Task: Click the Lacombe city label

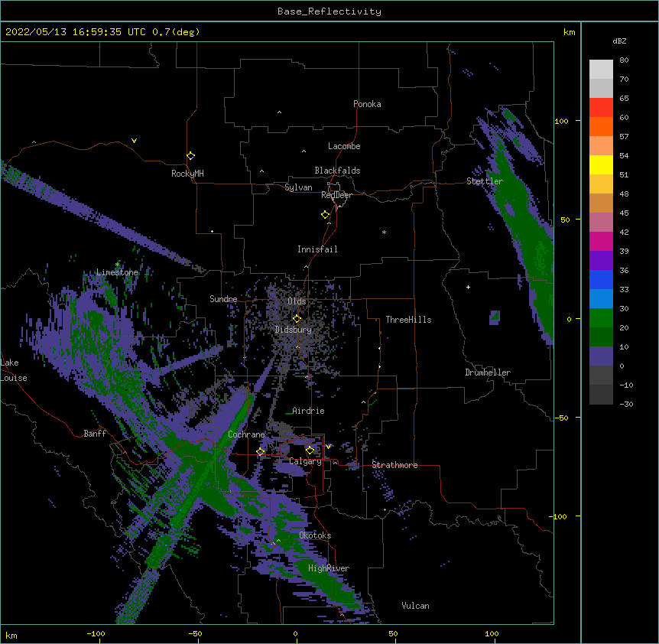Action: (344, 146)
